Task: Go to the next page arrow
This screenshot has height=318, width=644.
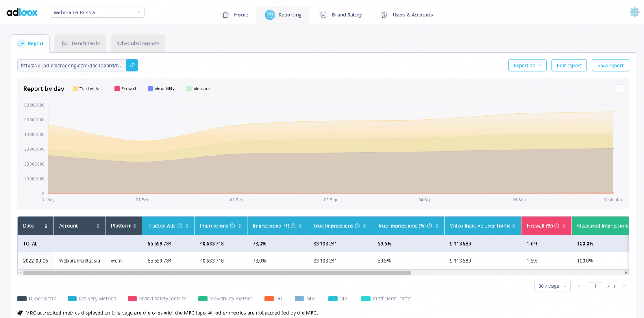Action: [x=623, y=286]
